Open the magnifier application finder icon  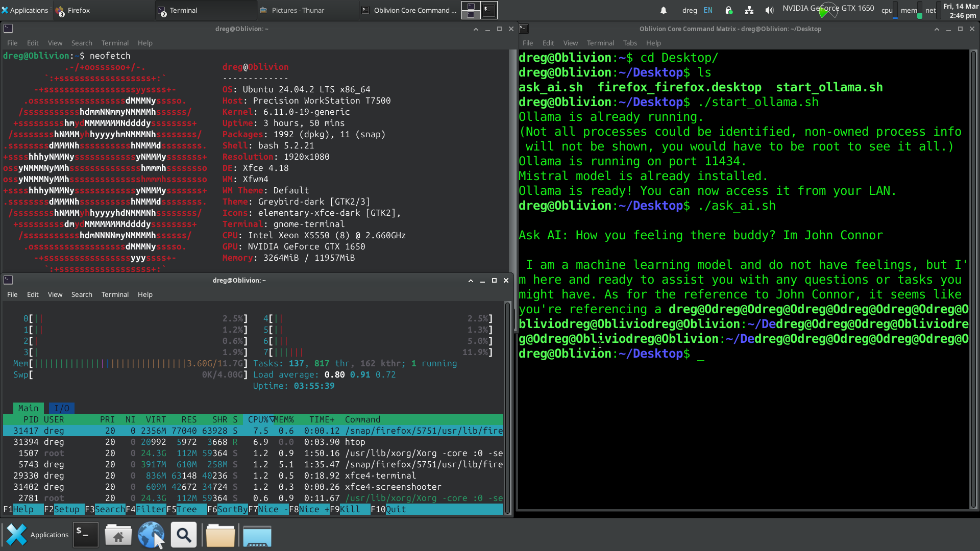tap(184, 535)
